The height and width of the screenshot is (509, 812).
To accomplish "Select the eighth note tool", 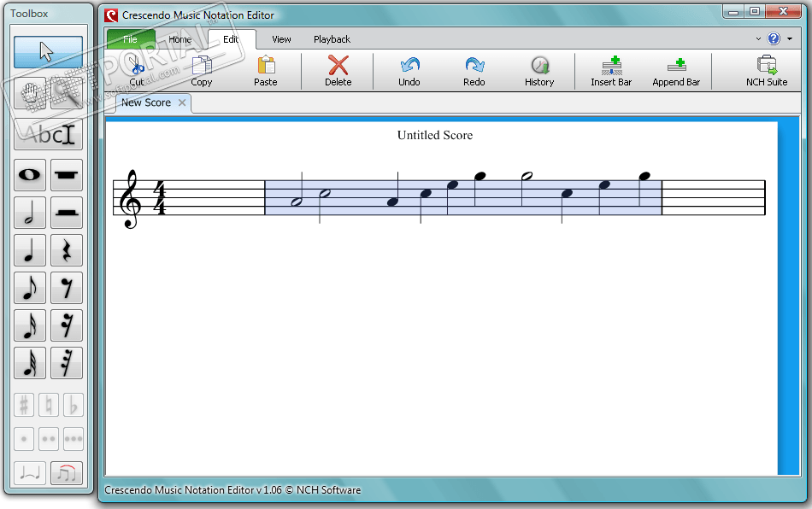I will pyautogui.click(x=30, y=288).
